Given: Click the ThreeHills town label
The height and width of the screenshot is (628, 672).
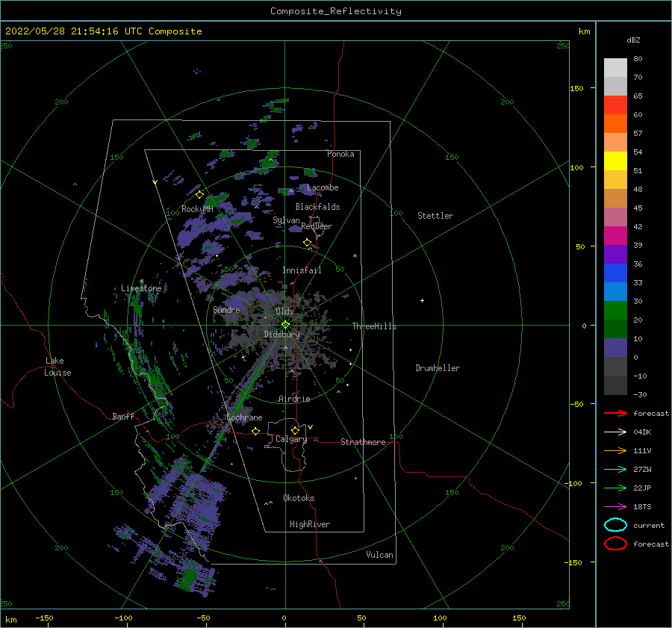Looking at the screenshot, I should pos(374,326).
